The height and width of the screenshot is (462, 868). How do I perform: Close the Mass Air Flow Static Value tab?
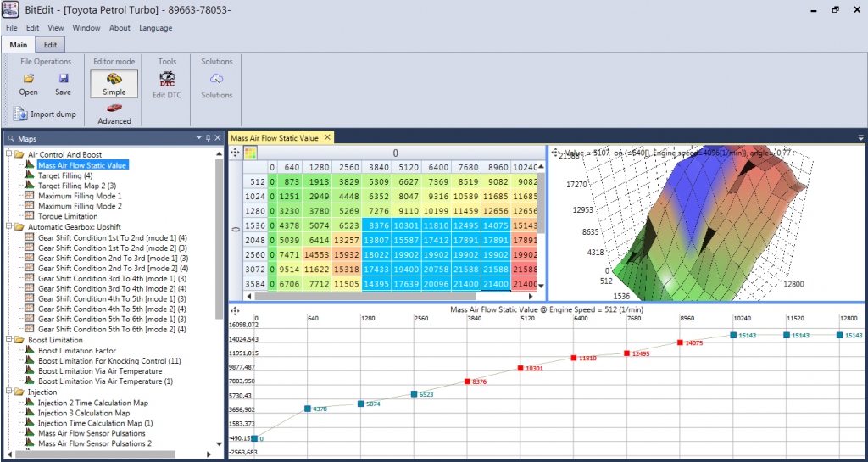328,137
